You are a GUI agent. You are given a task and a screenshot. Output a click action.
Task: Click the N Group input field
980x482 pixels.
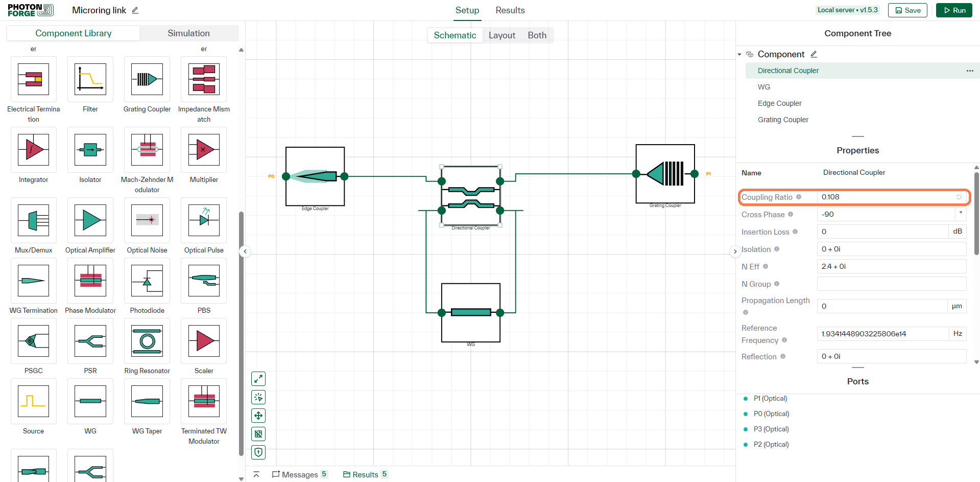[x=892, y=284]
